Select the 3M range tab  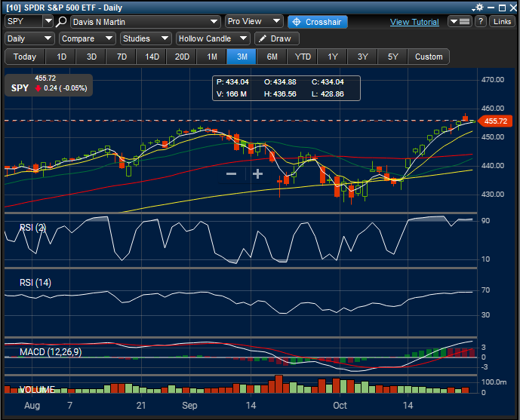[242, 57]
